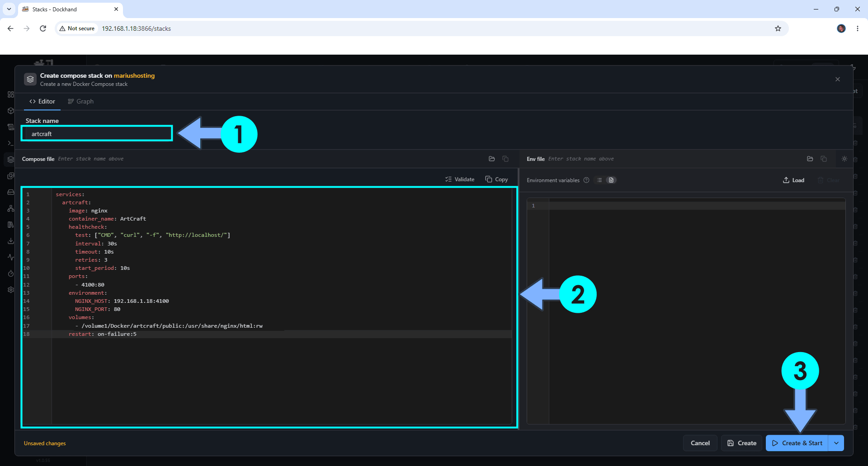Reload the page in the browser

pos(43,28)
